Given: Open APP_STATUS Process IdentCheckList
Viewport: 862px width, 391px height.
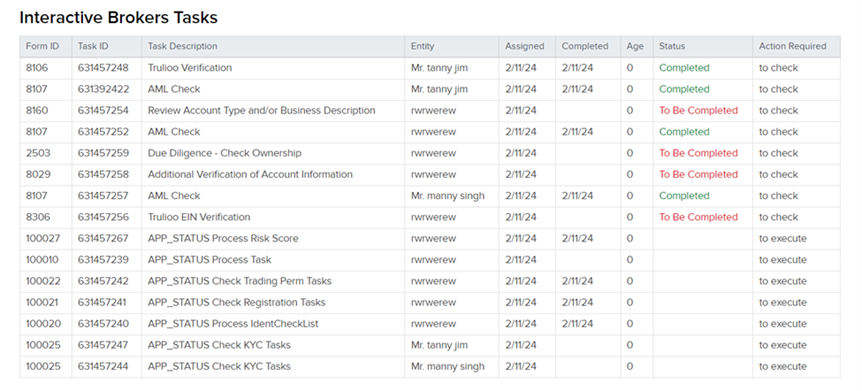Looking at the screenshot, I should click(233, 324).
